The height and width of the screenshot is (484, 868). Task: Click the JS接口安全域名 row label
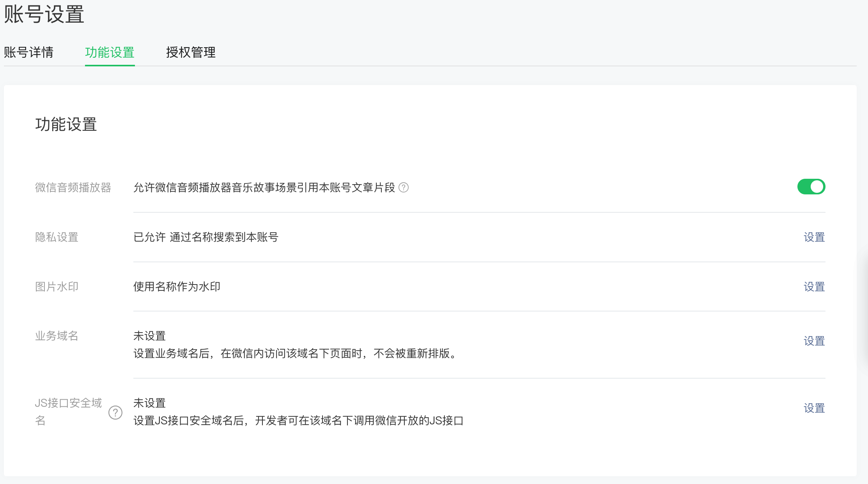pos(68,404)
